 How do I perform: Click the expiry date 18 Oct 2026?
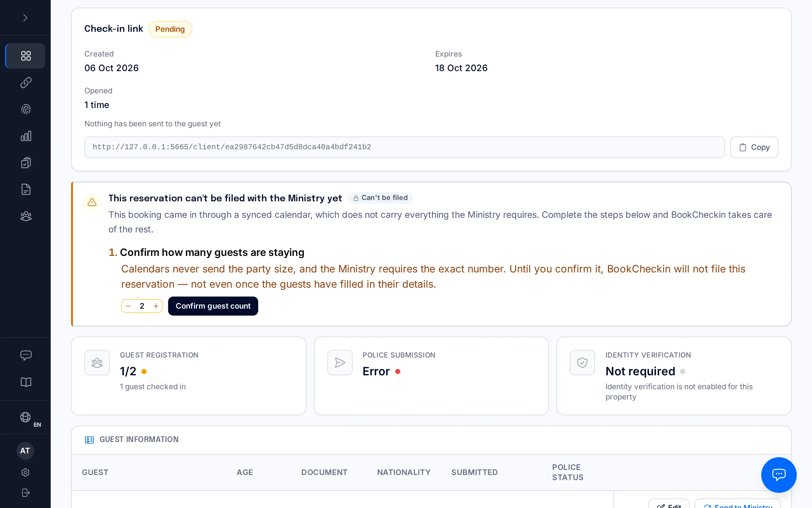461,68
